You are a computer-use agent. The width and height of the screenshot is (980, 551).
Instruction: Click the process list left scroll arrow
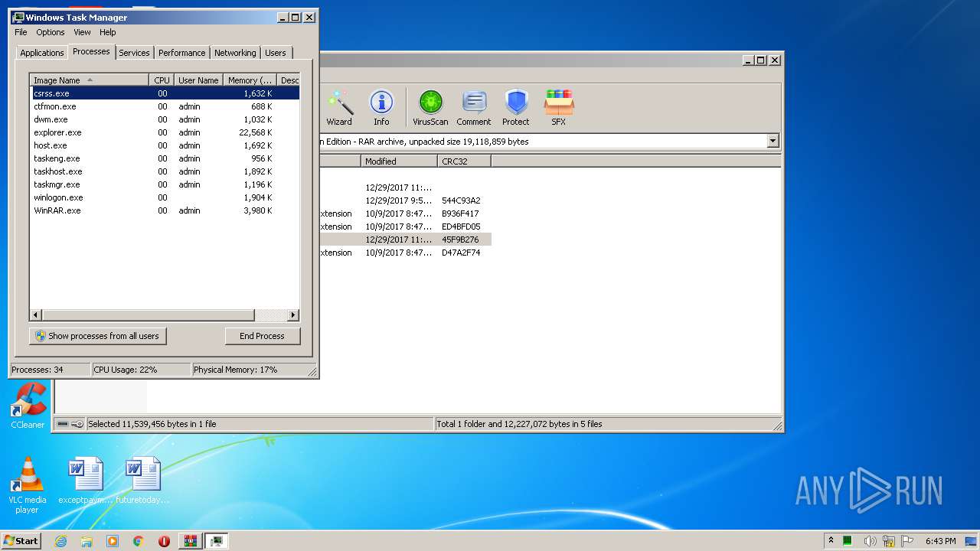click(x=36, y=315)
